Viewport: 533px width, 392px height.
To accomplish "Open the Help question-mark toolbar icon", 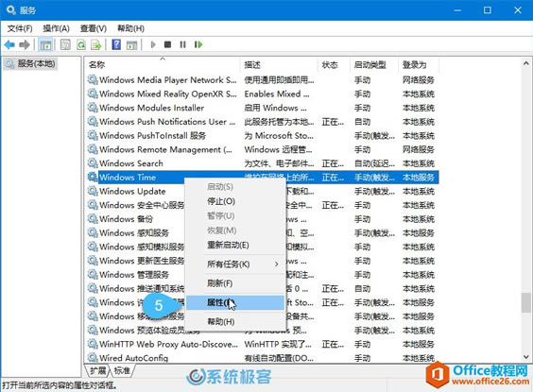I will pos(116,44).
